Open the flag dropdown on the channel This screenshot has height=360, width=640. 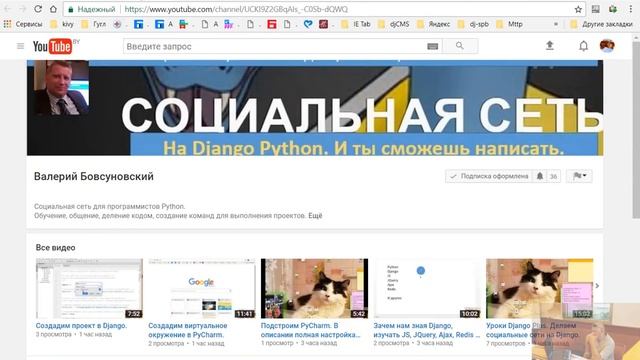[x=579, y=176]
